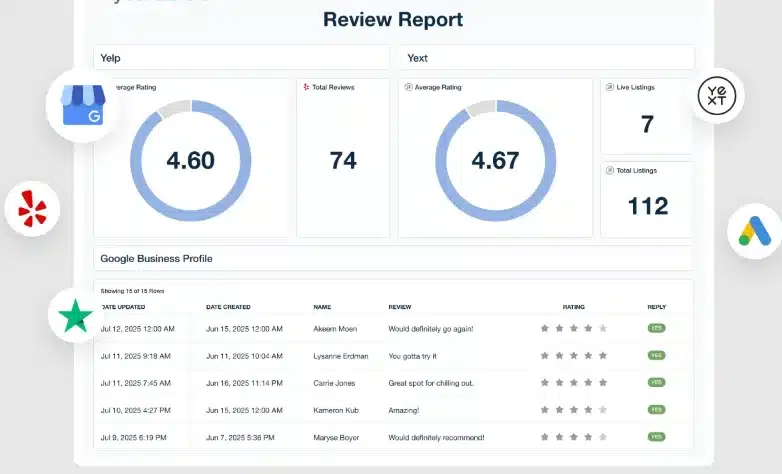Click the YES reply badge for Akeem Moen
Screen dimensions: 782x474
point(657,328)
